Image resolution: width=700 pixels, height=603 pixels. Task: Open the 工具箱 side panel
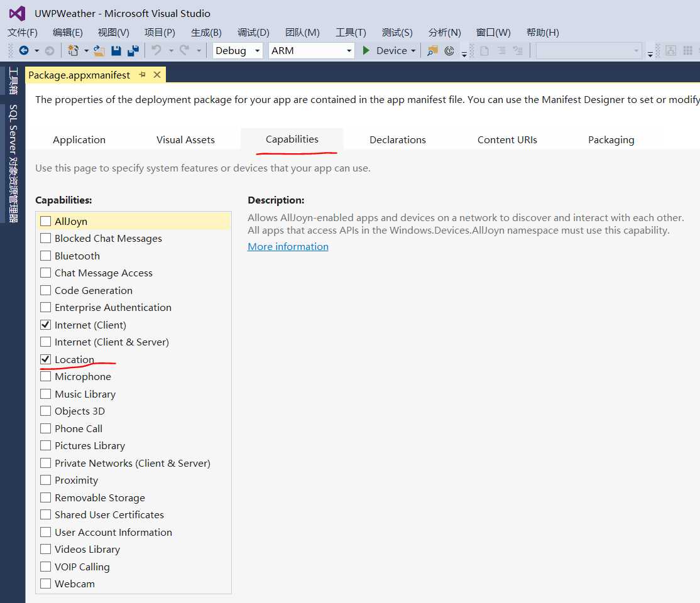(x=13, y=81)
